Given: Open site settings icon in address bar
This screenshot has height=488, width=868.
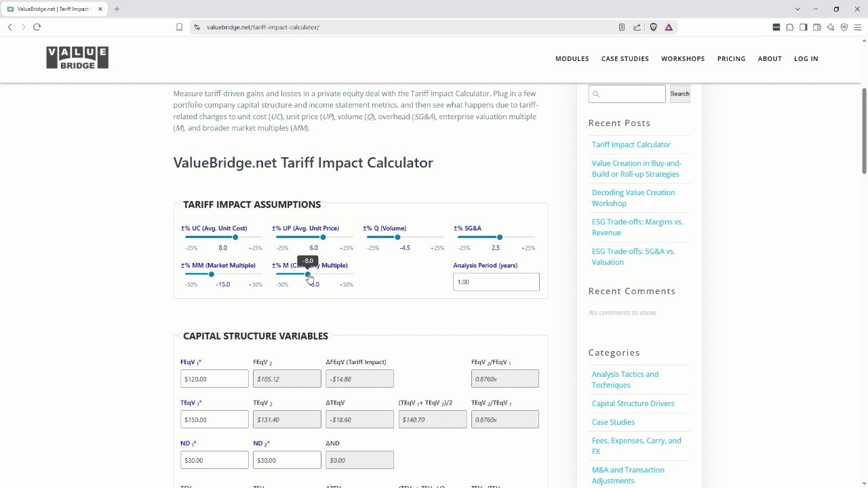Looking at the screenshot, I should tap(197, 27).
